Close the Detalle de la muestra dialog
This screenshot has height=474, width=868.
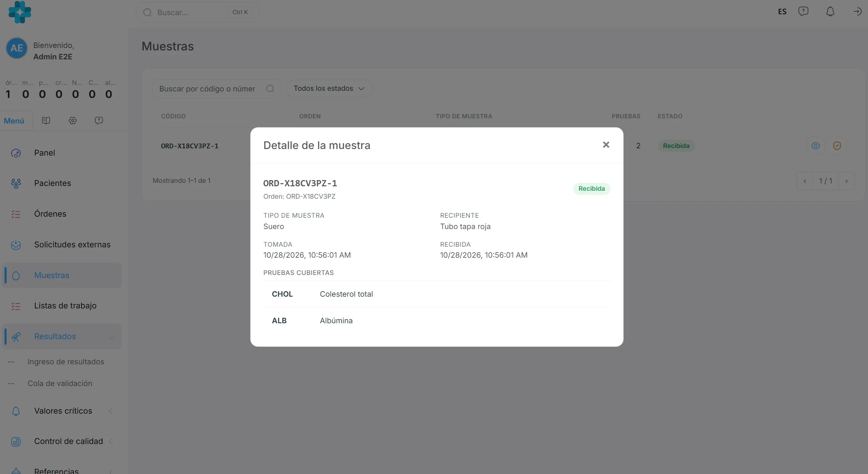(x=606, y=145)
